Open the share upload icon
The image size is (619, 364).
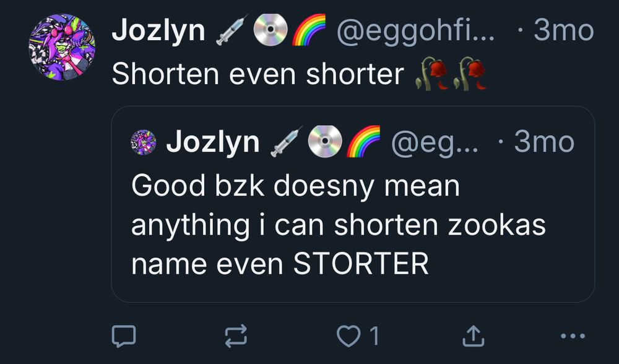(473, 336)
